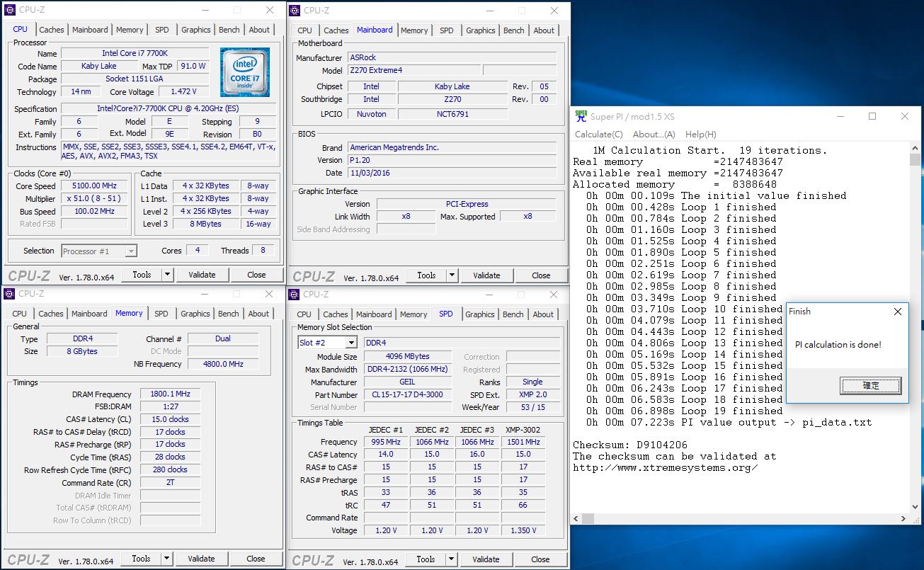Screen dimensions: 924x570
Task: Open the SPD tab in the Memory window
Action: [161, 314]
